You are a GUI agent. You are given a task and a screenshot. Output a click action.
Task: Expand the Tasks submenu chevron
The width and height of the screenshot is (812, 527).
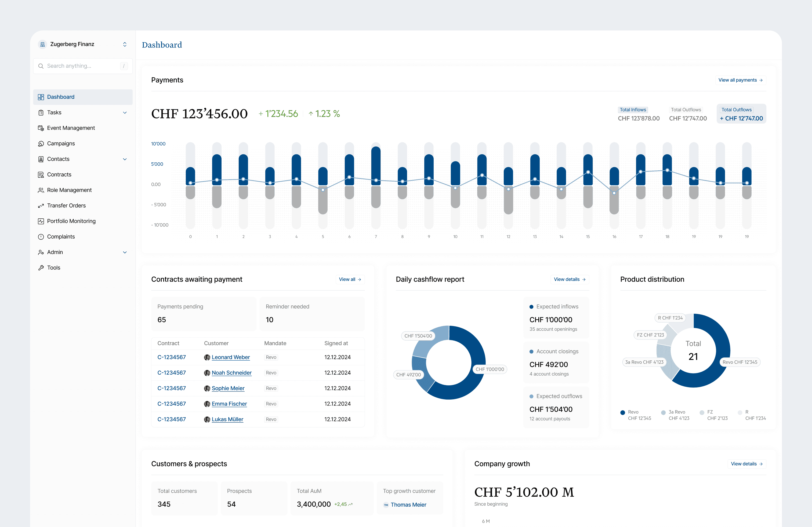pyautogui.click(x=125, y=112)
